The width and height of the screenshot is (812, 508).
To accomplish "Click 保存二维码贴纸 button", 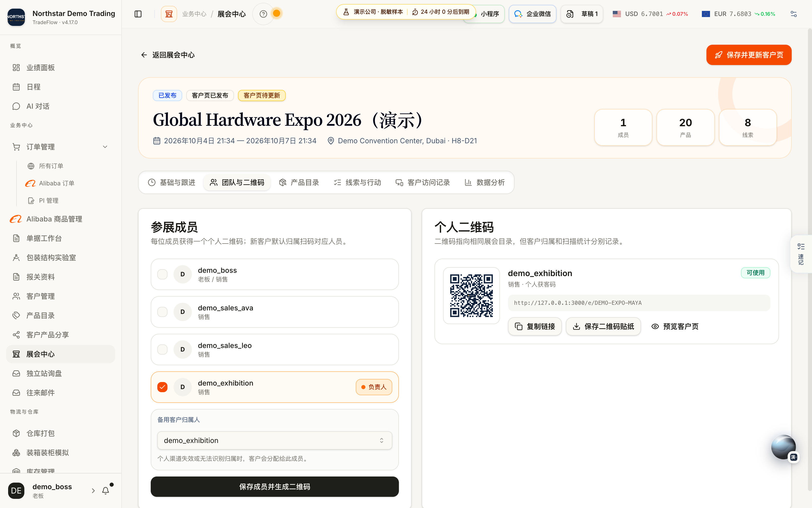I will 603,326.
